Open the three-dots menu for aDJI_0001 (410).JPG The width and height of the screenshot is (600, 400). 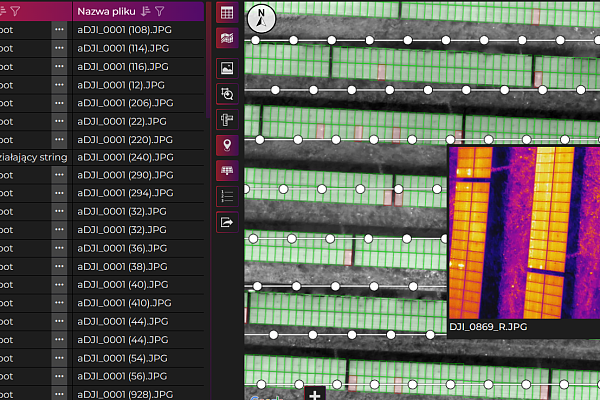click(59, 303)
